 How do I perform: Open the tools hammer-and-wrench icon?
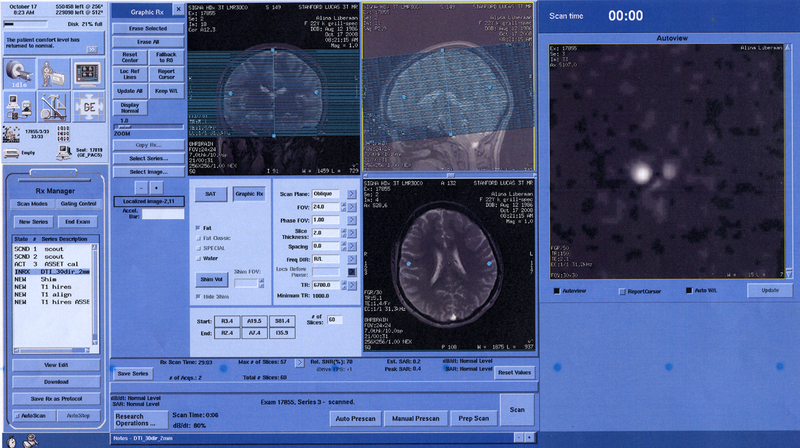tap(52, 106)
